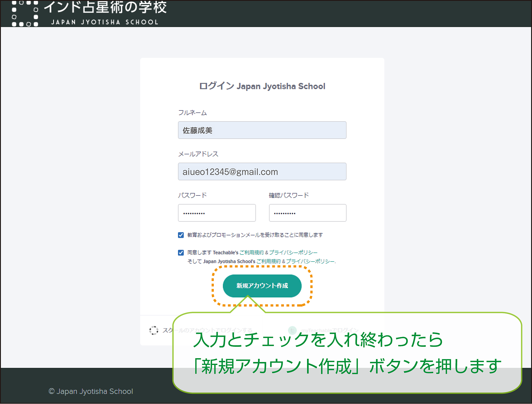Screen dimensions: 532x404
Task: Click the JAPAN JYOTISHA SCHOOL header subtitle
Action: point(105,22)
